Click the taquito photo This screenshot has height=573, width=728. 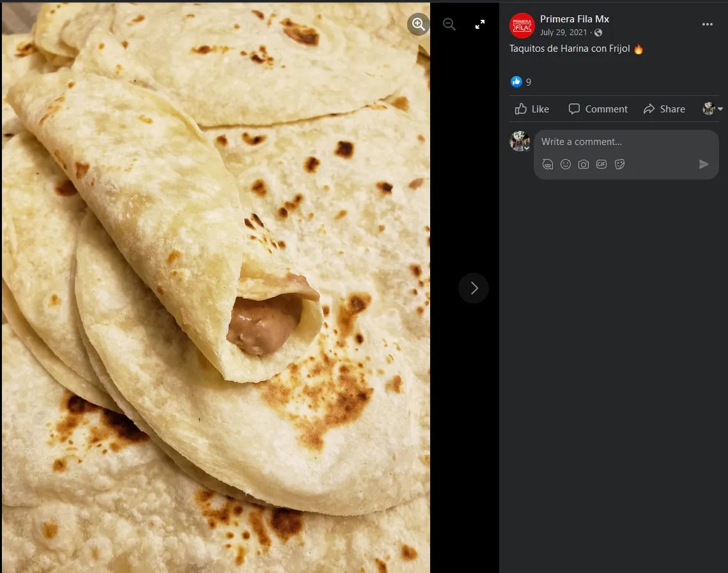pos(216,287)
